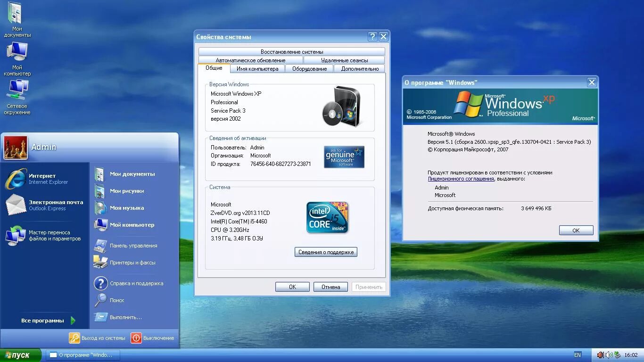Image resolution: width=644 pixels, height=362 pixels.
Task: Open Outlook Express e-mail in Start menu
Action: tap(45, 205)
